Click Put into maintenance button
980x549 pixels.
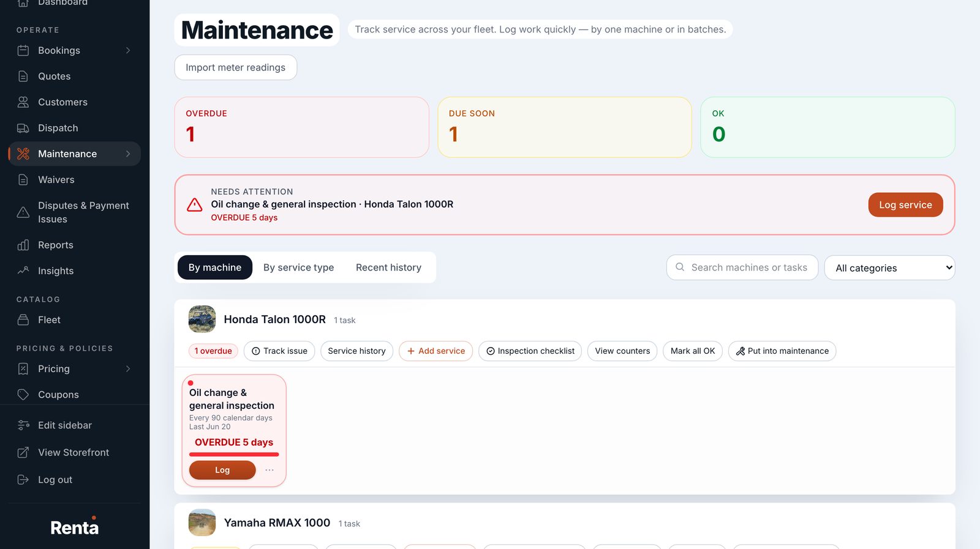(x=782, y=351)
